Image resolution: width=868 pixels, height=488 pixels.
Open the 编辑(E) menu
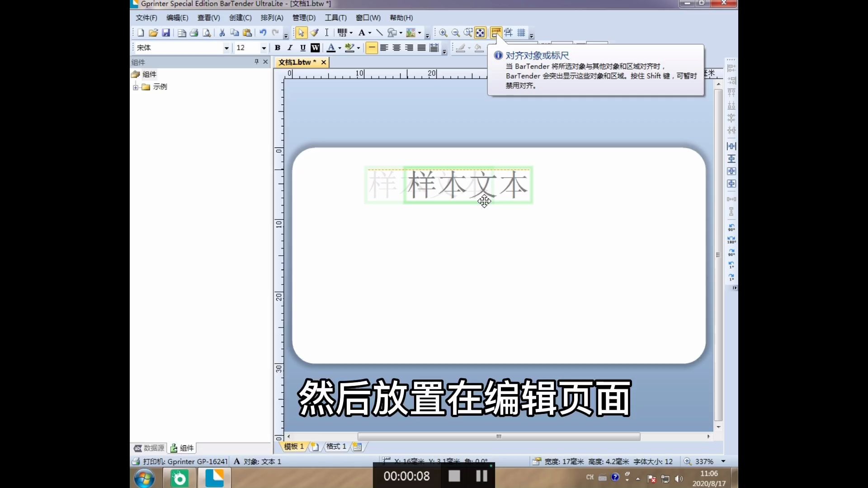[x=177, y=18]
